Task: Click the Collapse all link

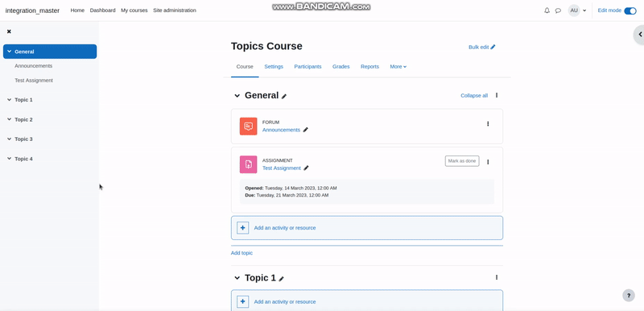Action: [474, 96]
